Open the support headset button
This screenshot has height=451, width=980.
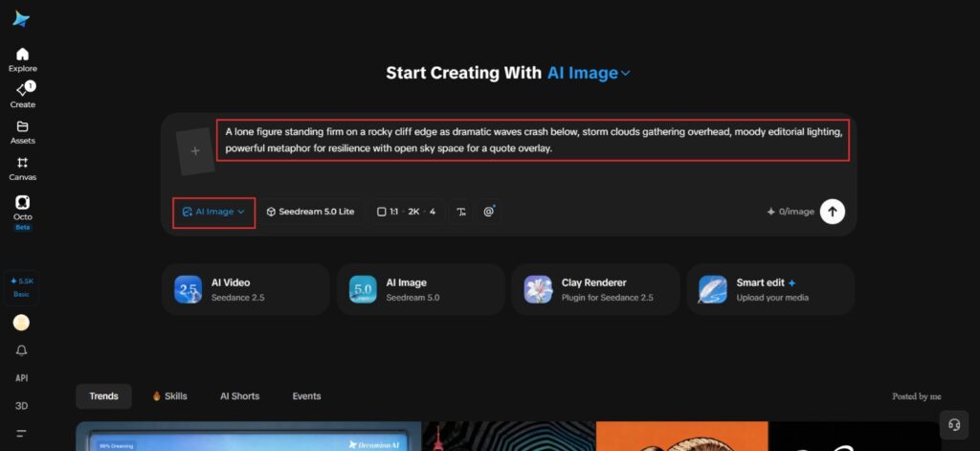[954, 425]
